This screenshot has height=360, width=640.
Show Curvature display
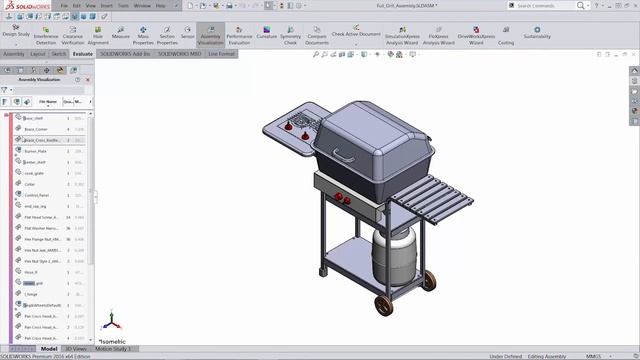[x=267, y=33]
